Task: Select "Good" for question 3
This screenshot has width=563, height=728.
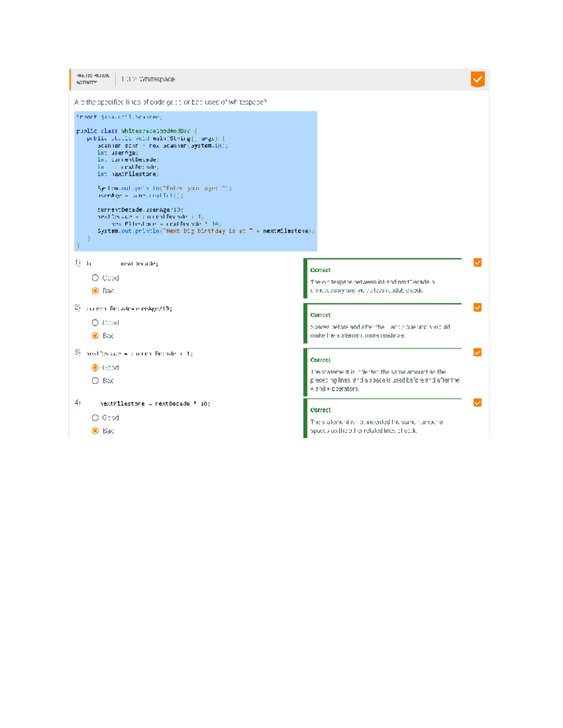Action: [x=96, y=368]
